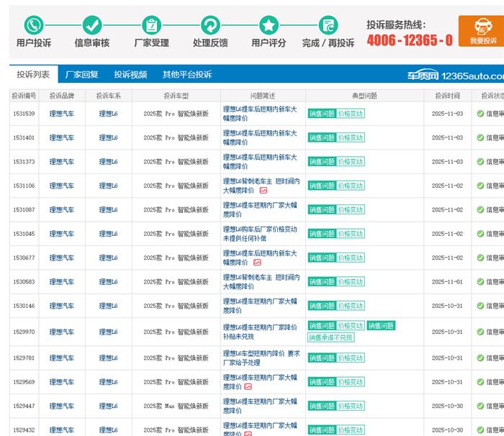Open the 其他平台投诉 tab
The height and width of the screenshot is (436, 504).
tap(187, 74)
